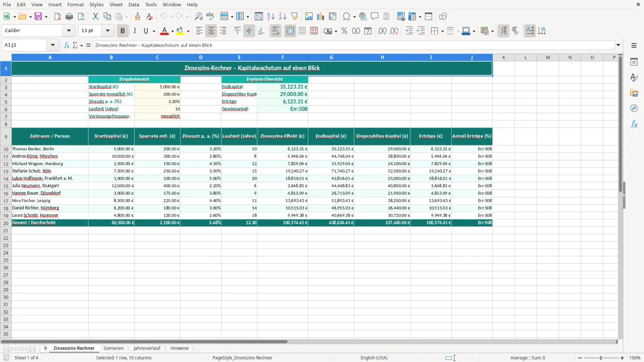Click the Open folder icon

22,17
